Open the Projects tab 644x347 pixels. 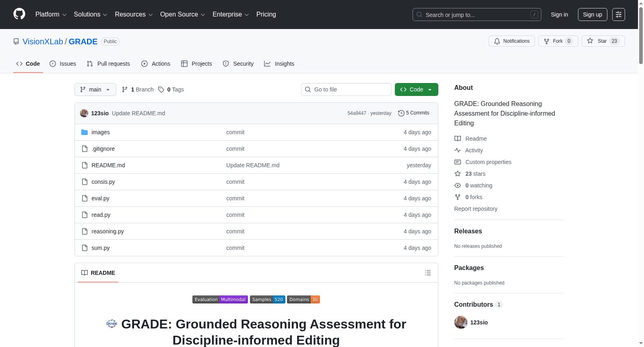click(196, 64)
